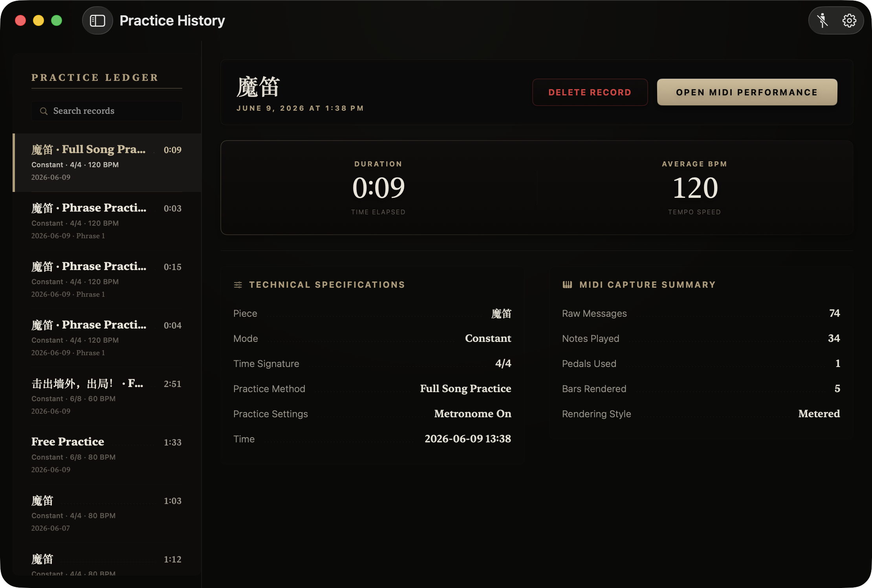872x588 pixels.
Task: Select the 魔笛 Phrase Practice 0:03 record
Action: coord(107,221)
